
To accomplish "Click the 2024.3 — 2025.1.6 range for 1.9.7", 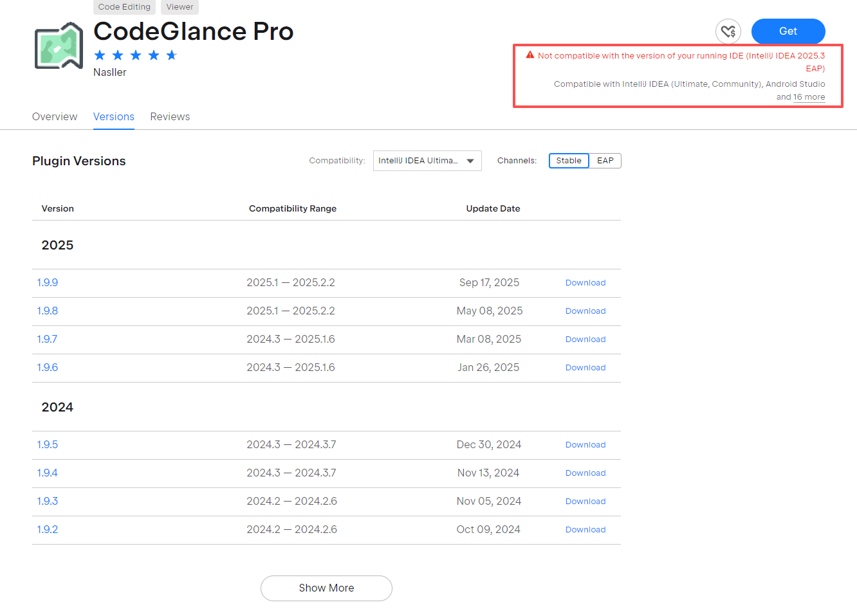I will pos(291,339).
